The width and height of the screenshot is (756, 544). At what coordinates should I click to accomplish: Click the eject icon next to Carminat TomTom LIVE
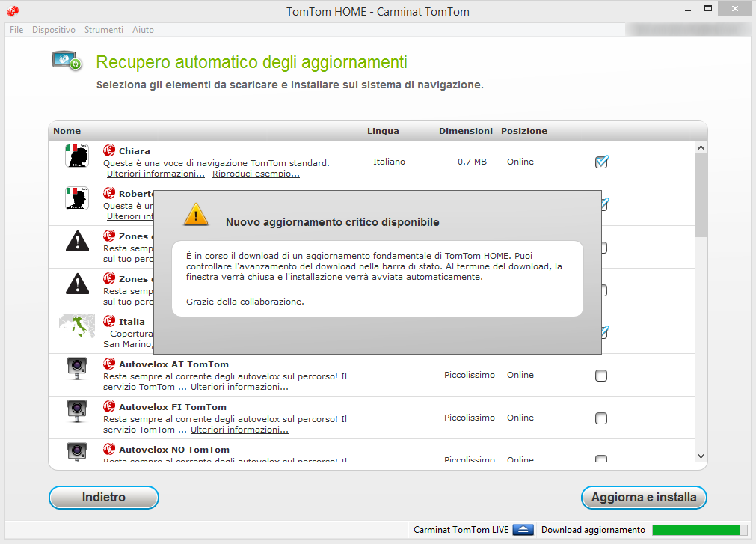click(523, 530)
